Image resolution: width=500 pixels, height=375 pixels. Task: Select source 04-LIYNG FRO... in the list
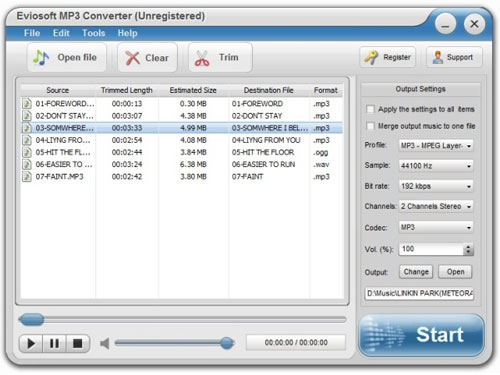pyautogui.click(x=63, y=140)
